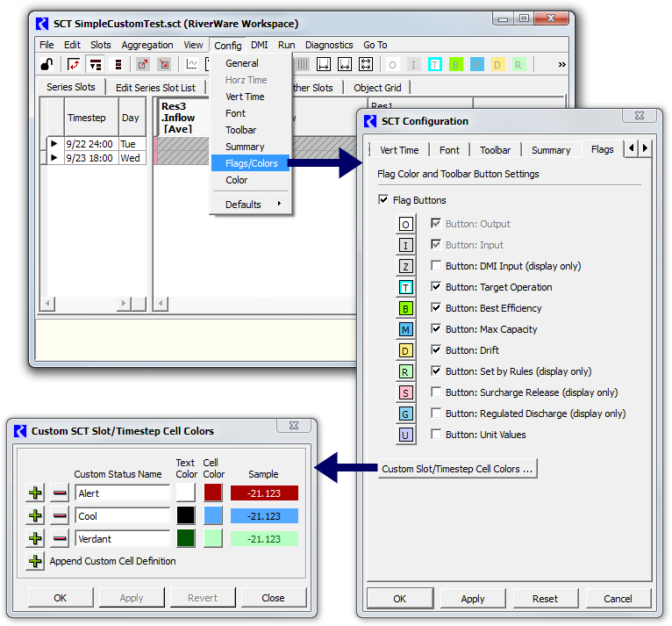
Task: Click the red swap-arrows toolbar icon
Action: (74, 64)
